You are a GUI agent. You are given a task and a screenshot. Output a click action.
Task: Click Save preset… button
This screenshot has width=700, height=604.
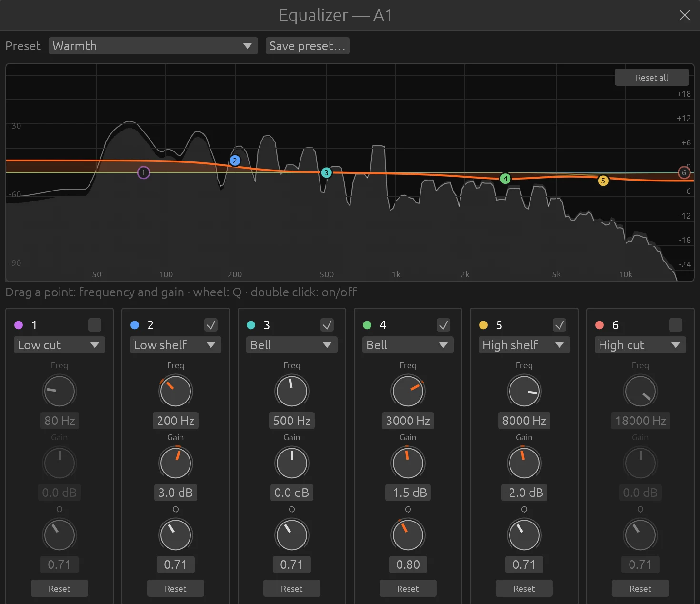(x=308, y=46)
